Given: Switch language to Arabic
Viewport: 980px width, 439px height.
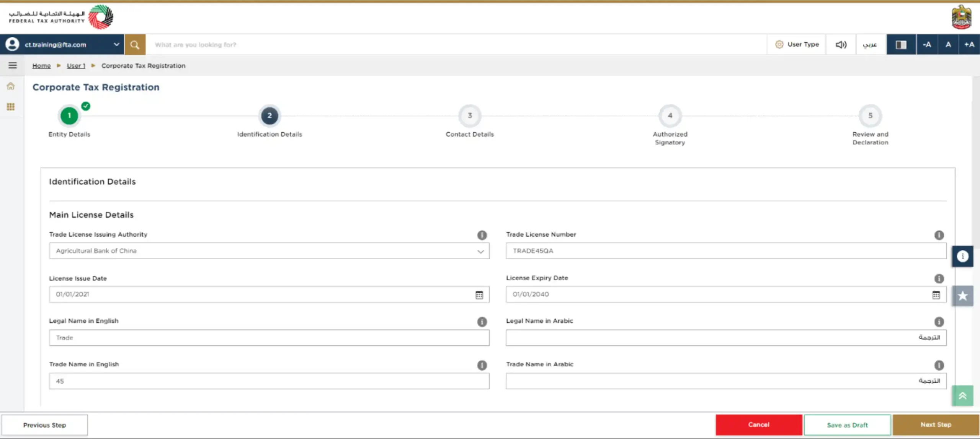Looking at the screenshot, I should 870,45.
